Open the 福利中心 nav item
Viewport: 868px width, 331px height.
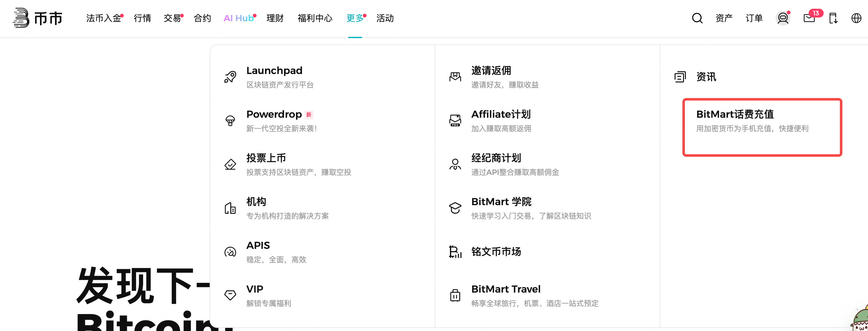(314, 18)
